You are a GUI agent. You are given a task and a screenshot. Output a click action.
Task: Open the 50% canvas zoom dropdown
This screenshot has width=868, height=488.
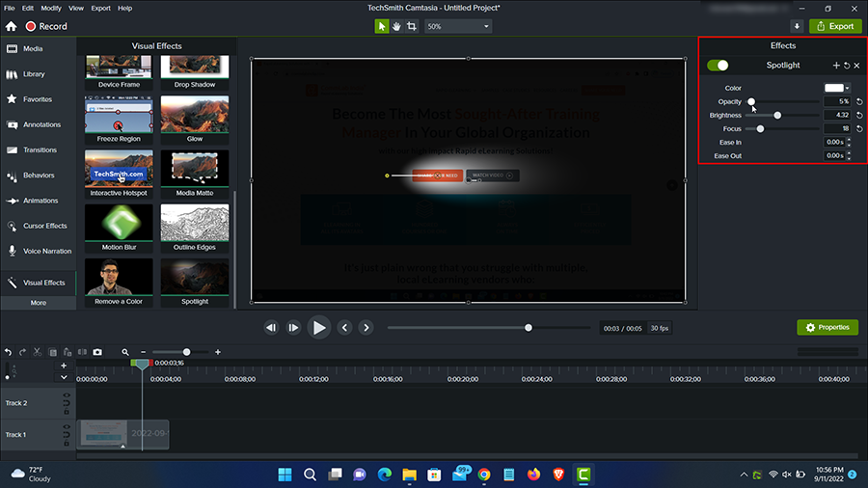pyautogui.click(x=458, y=26)
